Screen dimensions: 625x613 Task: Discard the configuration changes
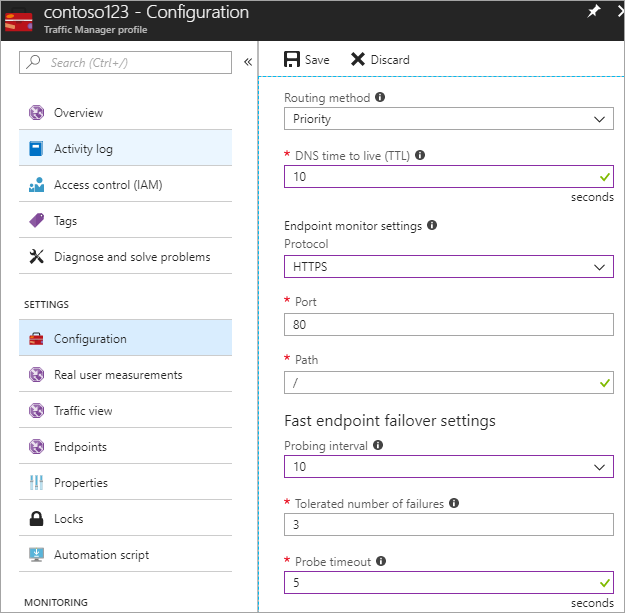[x=380, y=59]
